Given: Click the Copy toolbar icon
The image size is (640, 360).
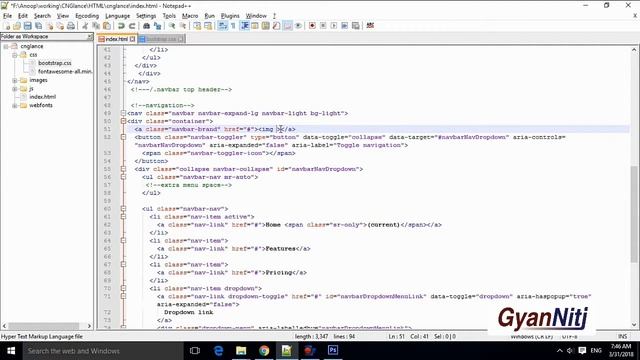Looking at the screenshot, I should click(x=96, y=26).
